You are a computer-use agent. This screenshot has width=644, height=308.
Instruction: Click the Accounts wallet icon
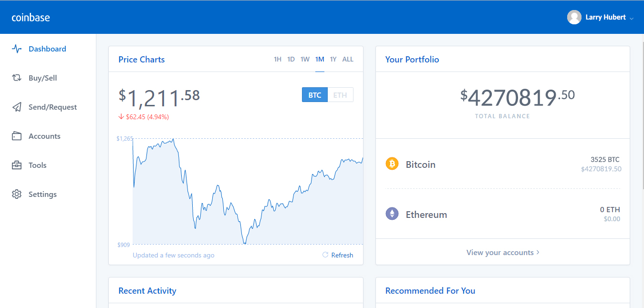pos(17,136)
